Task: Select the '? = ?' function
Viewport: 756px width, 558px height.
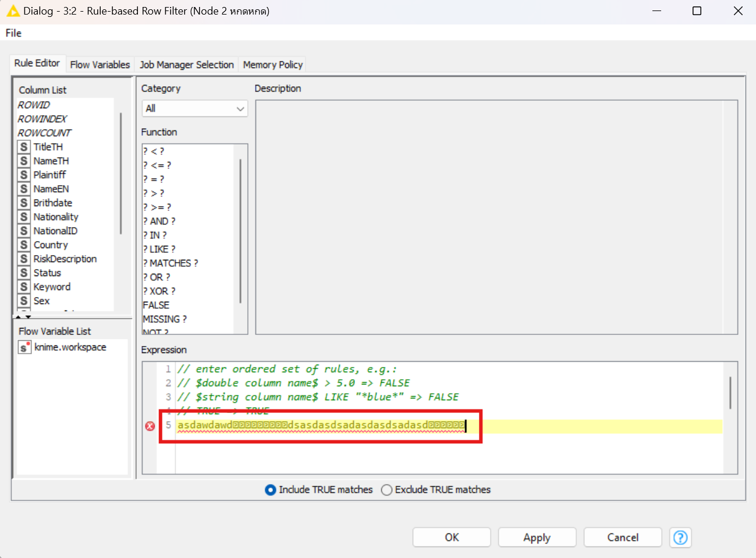Action: (154, 179)
